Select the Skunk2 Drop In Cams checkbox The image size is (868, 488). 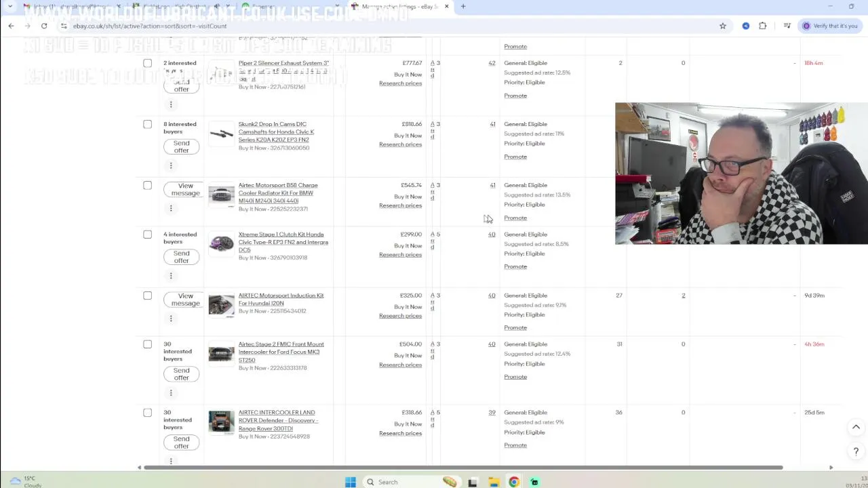point(147,124)
